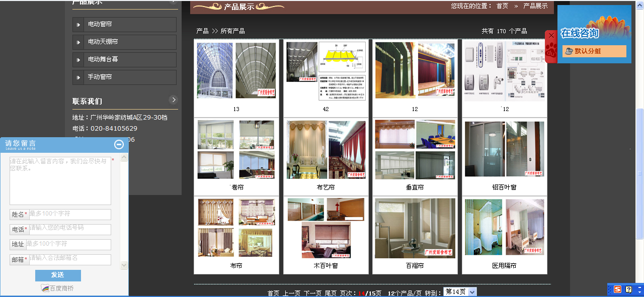Click the 姓名 name input field
The width and height of the screenshot is (644, 297).
[69, 215]
